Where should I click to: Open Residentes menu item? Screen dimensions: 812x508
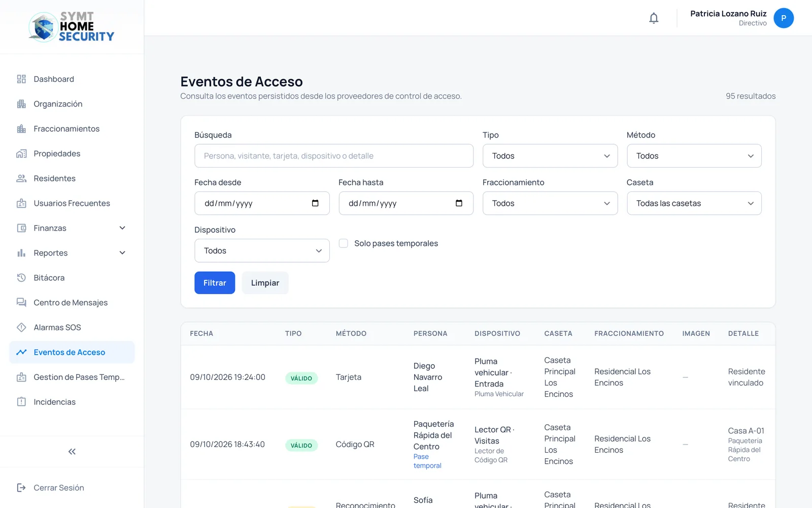tap(72, 179)
